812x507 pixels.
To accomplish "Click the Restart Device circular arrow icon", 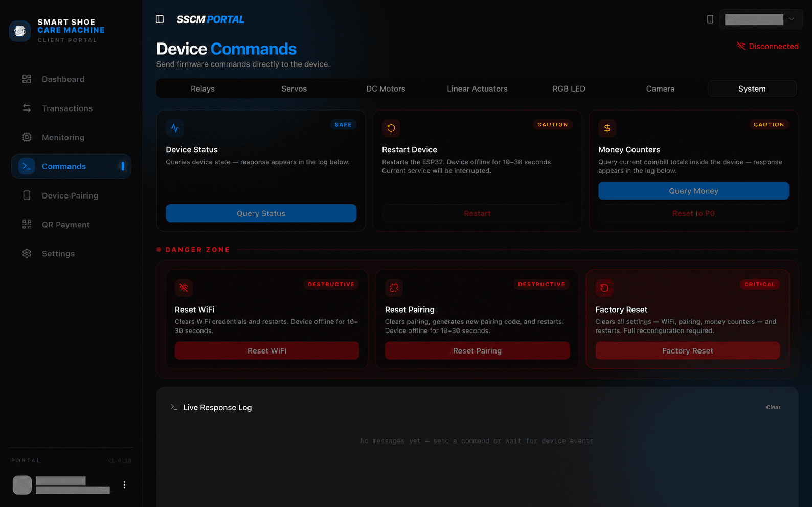I will click(x=391, y=128).
